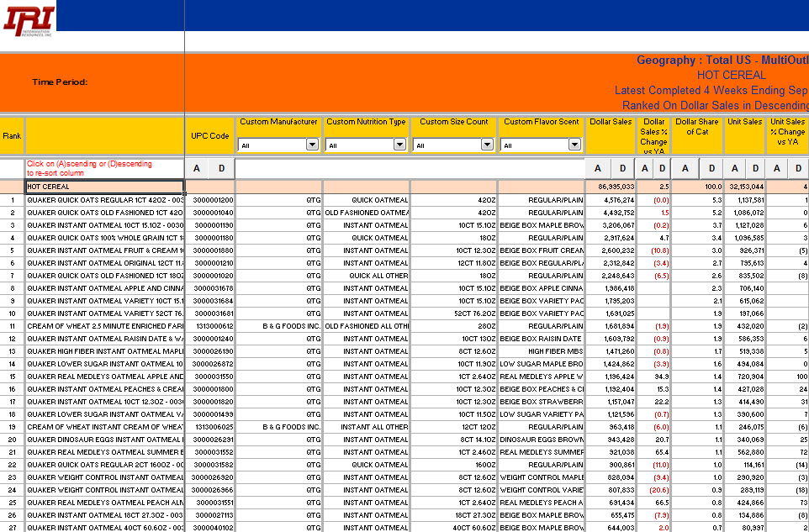Select QUAKER INSTANT OATMEAL 18CT 27.3OZ row
The height and width of the screenshot is (532, 809).
105,515
